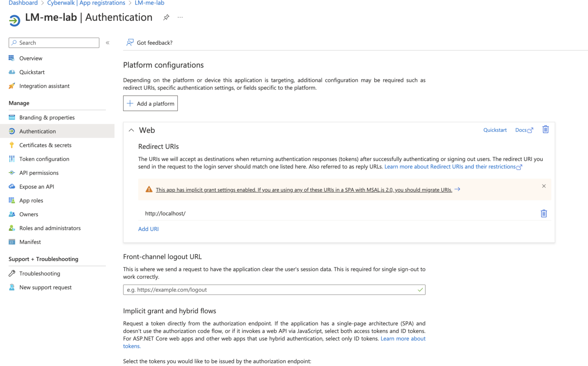Open Token configuration settings
This screenshot has height=366, width=588.
(44, 159)
